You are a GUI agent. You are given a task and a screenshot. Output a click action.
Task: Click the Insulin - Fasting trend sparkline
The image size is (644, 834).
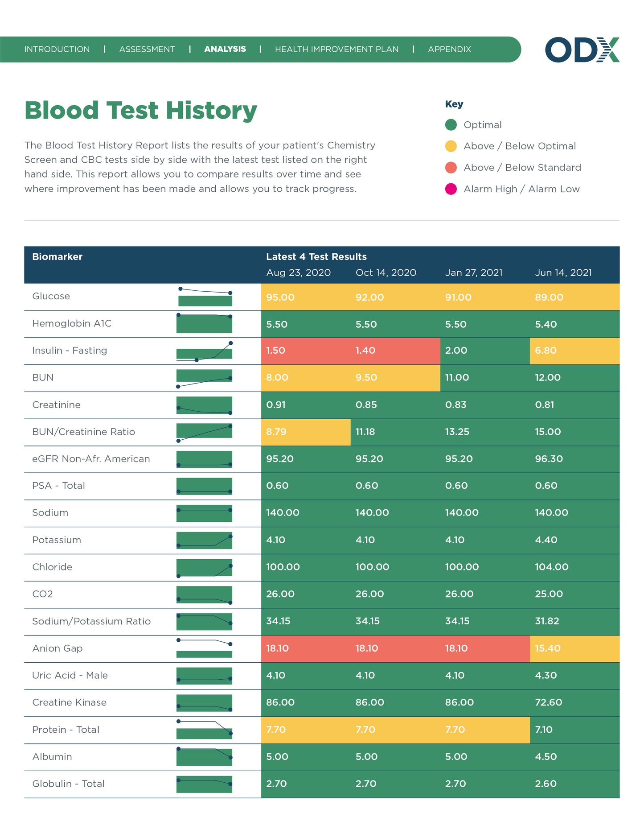coord(205,351)
